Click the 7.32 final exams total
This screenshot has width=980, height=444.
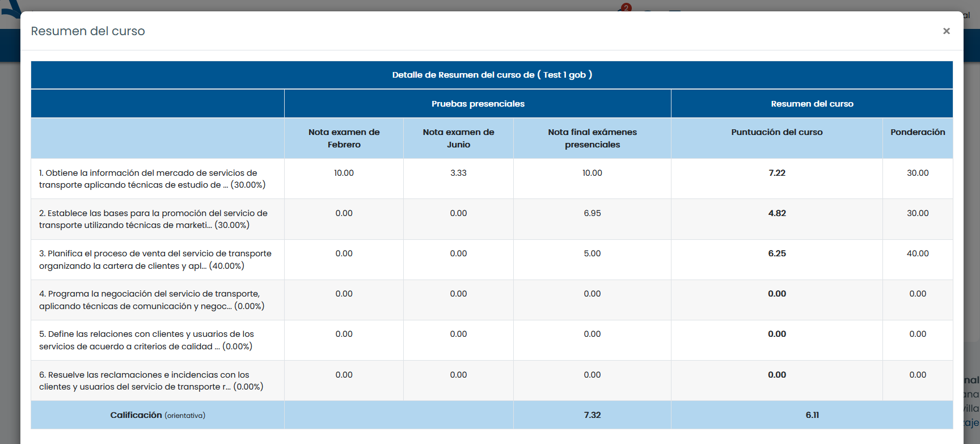(x=592, y=415)
